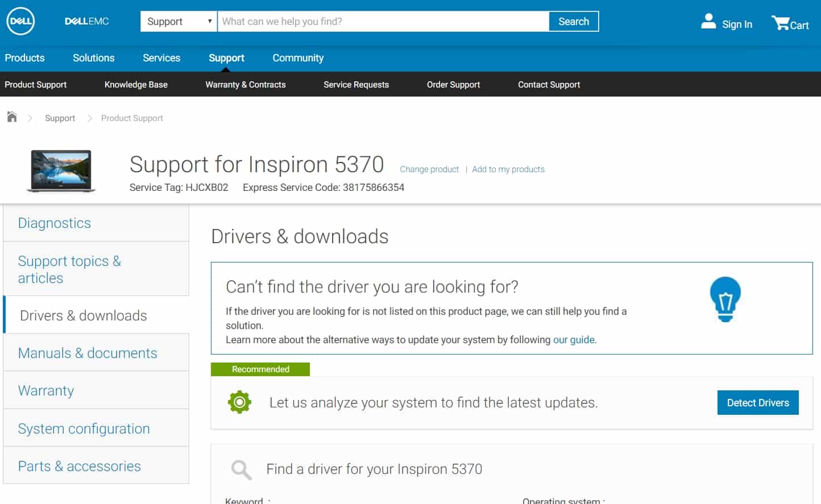Follow the 'our guide' link

[x=574, y=340]
